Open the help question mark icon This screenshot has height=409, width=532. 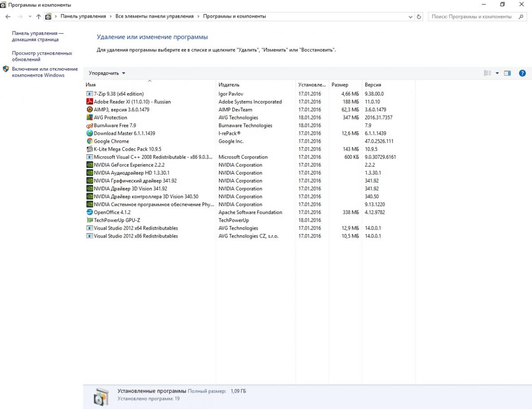(x=522, y=73)
